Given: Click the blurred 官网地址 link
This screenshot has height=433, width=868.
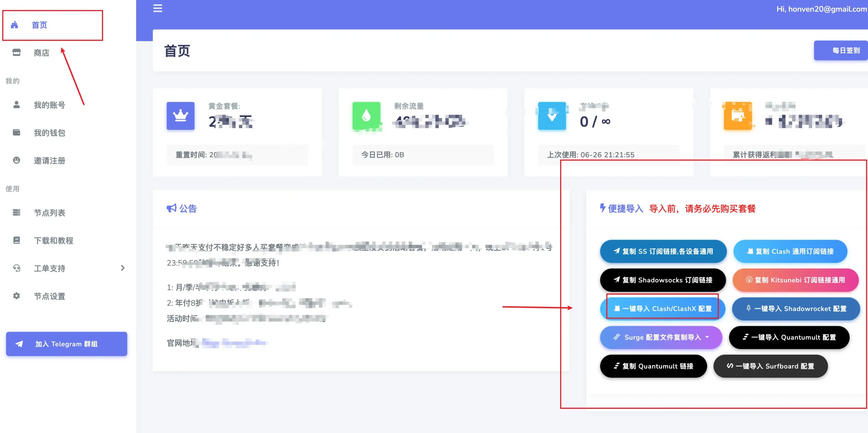Looking at the screenshot, I should click(x=234, y=343).
